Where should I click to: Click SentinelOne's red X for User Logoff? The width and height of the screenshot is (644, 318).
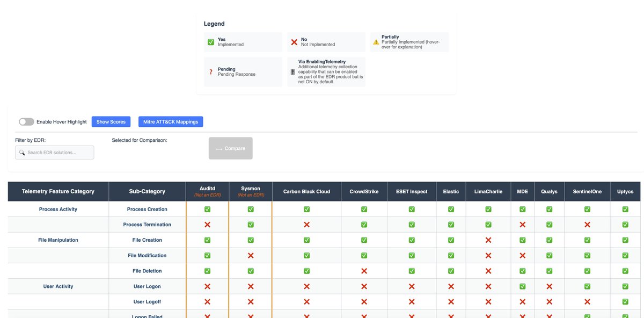pyautogui.click(x=587, y=302)
